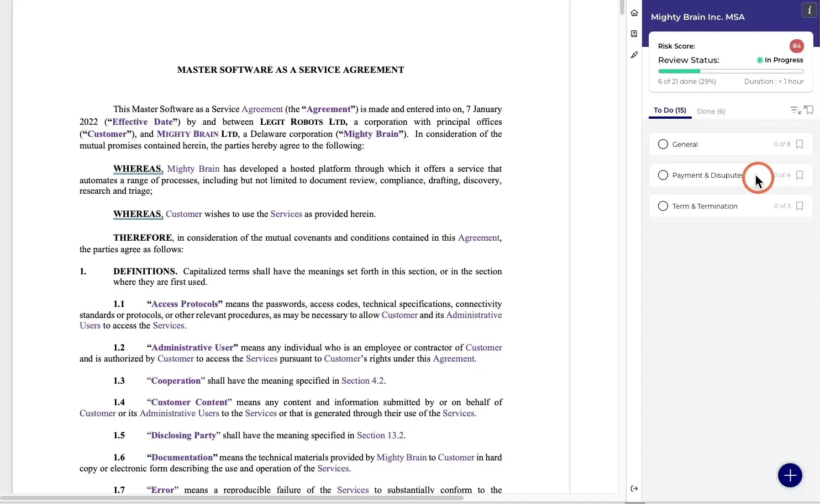Image resolution: width=820 pixels, height=504 pixels.
Task: Bookmark the General category
Action: (x=800, y=144)
